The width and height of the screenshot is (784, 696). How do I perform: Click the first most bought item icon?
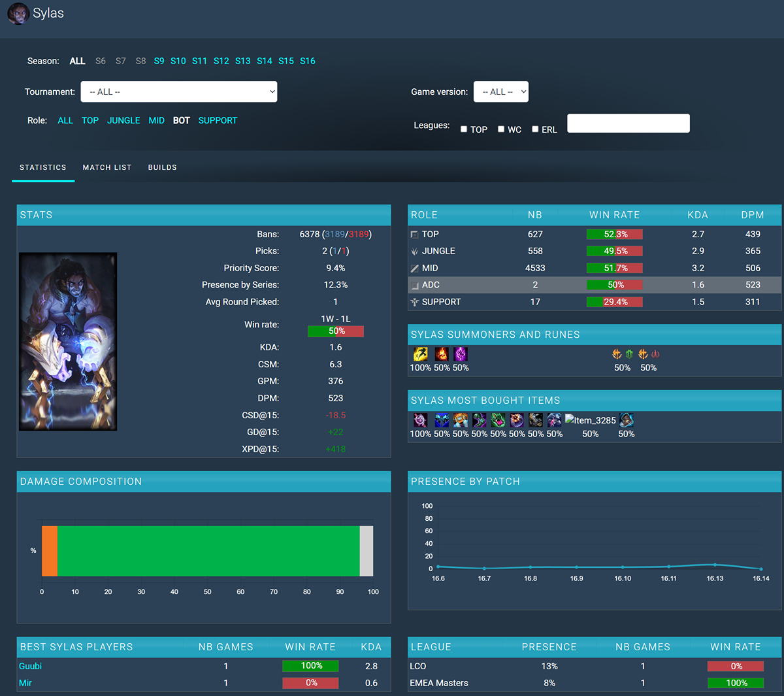point(420,420)
